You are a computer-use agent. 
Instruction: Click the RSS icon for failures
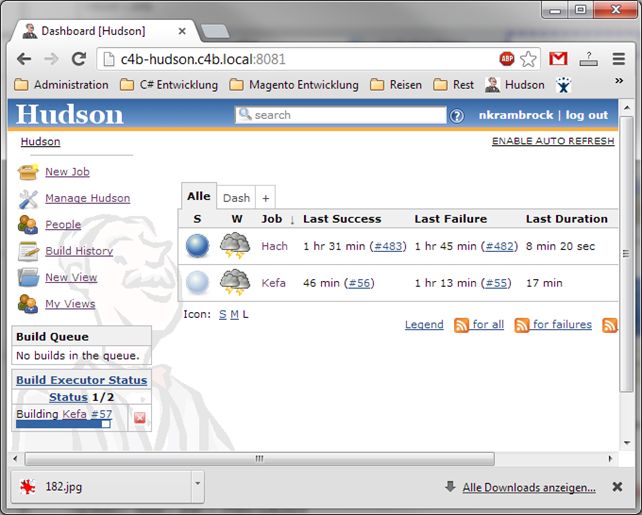[x=522, y=325]
